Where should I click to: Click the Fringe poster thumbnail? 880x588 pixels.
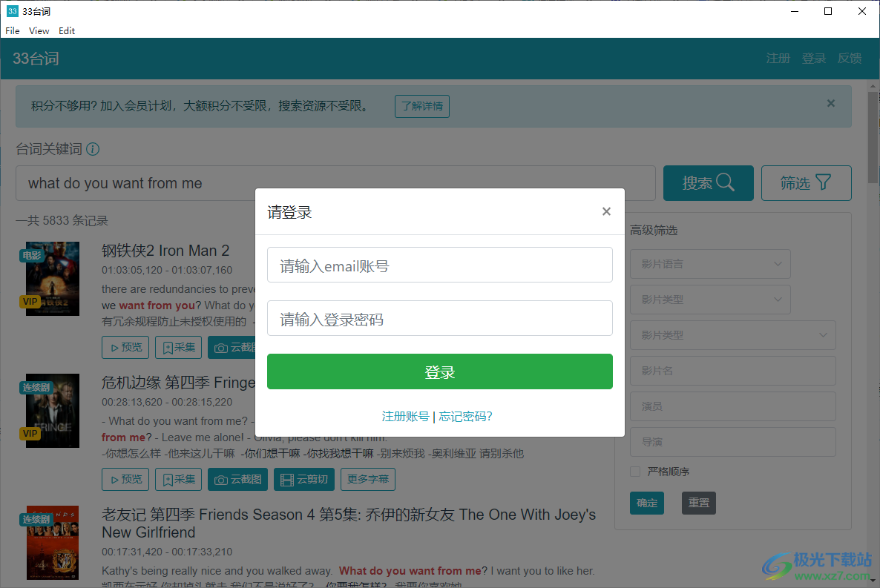(52, 411)
